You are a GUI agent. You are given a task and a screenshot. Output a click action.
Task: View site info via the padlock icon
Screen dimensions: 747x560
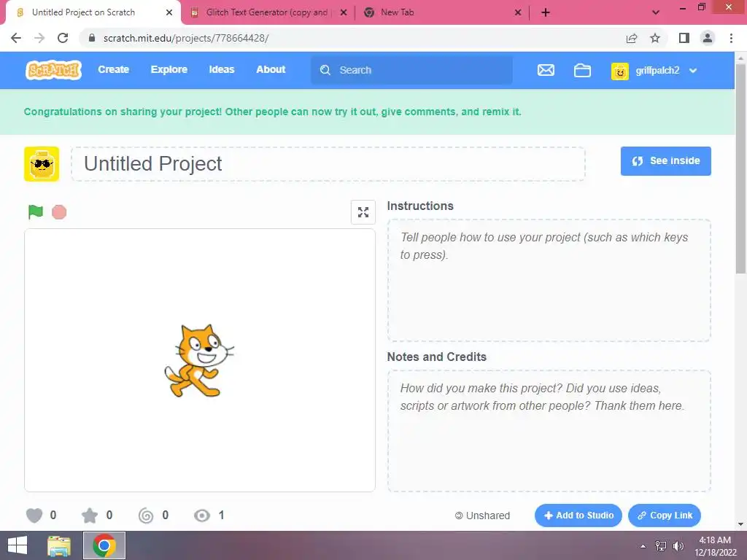click(92, 38)
